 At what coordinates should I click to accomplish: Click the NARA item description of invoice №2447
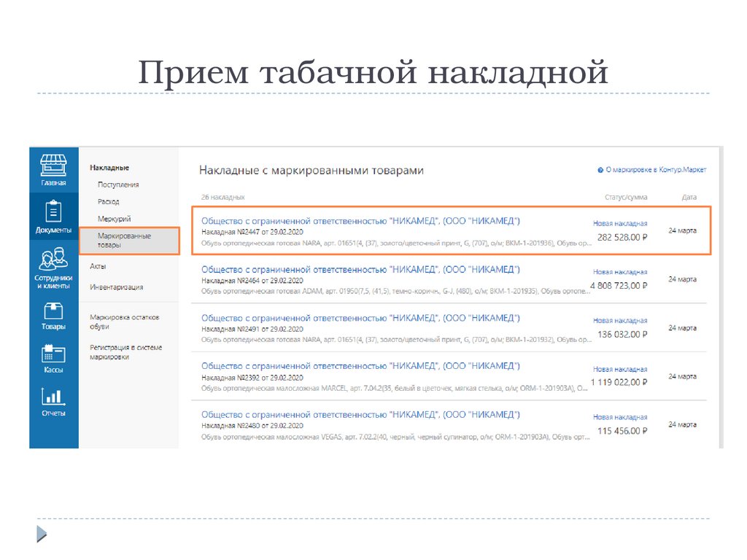[x=396, y=244]
